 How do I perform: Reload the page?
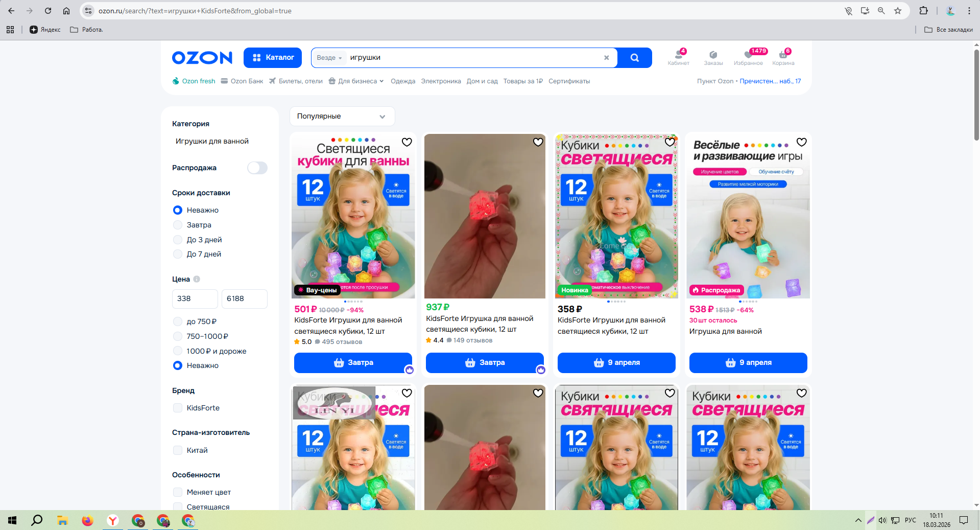pyautogui.click(x=48, y=11)
